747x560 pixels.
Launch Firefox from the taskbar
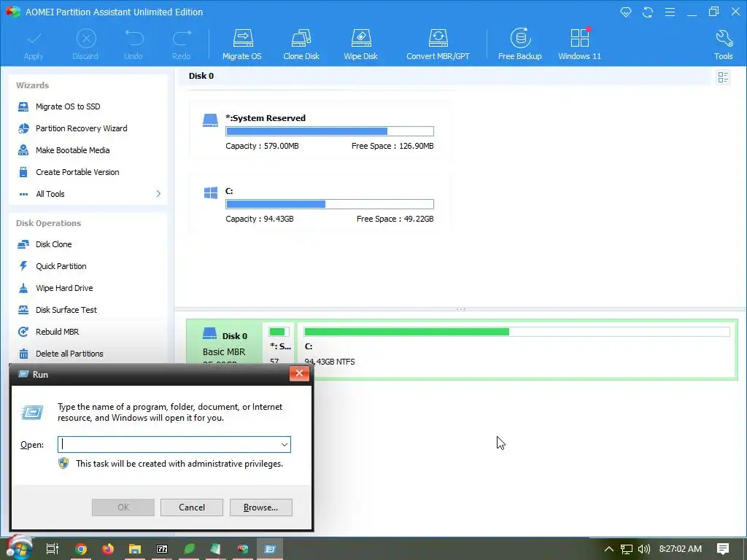point(108,549)
